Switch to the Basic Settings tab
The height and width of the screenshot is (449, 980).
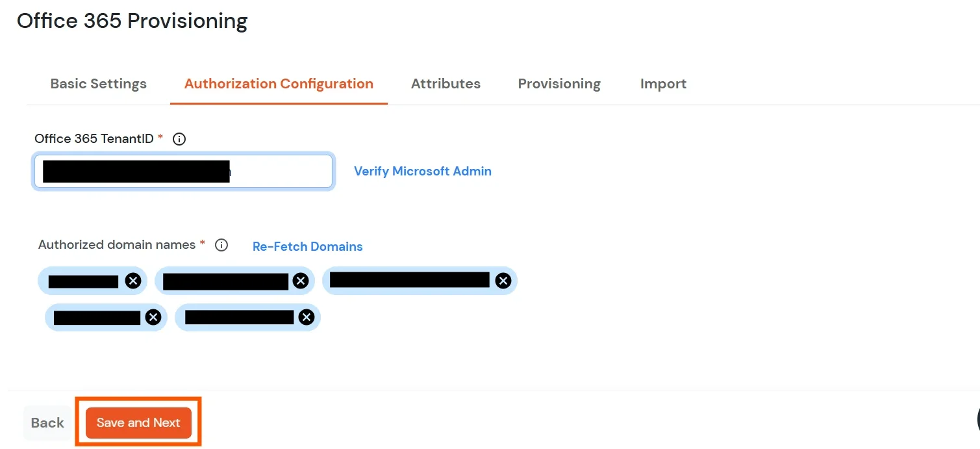tap(98, 83)
